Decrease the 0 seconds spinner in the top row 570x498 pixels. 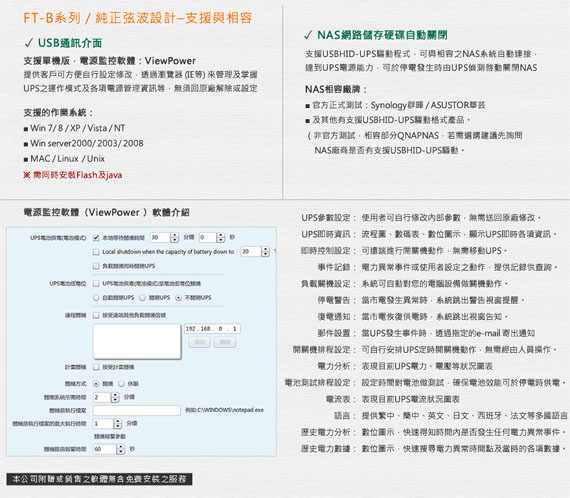(x=221, y=240)
